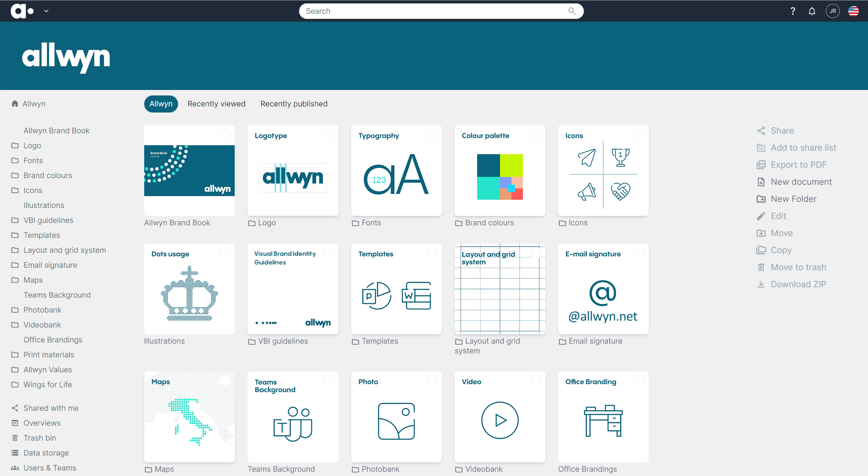Click the New document icon
Screen dimensions: 868x476
(x=761, y=182)
